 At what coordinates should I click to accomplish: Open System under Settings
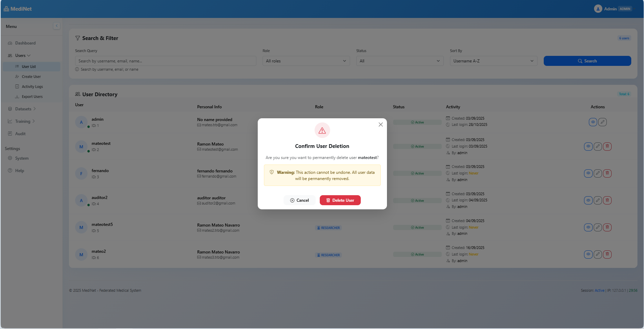[x=23, y=158]
